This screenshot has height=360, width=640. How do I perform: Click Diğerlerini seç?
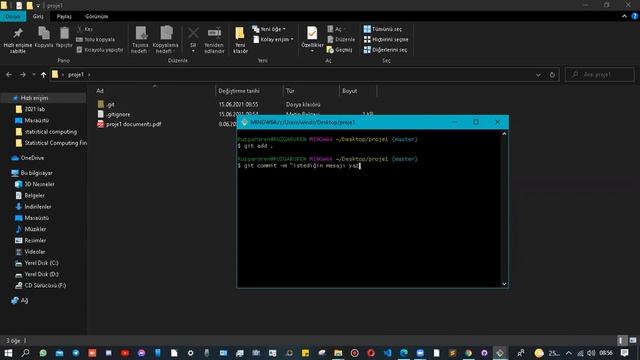click(x=385, y=50)
